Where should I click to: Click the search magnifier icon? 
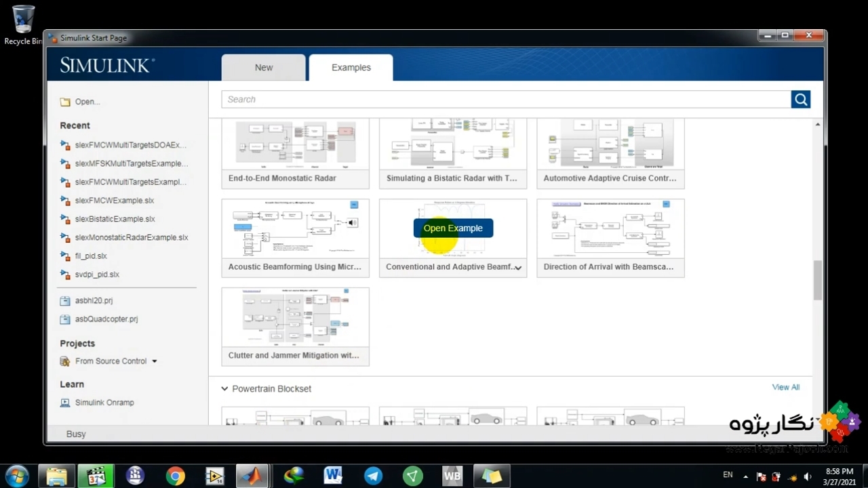click(800, 100)
